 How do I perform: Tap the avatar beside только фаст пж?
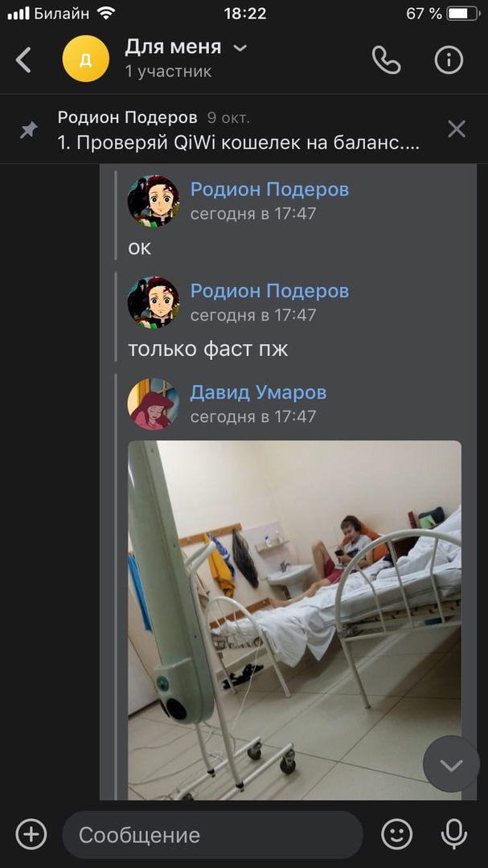point(154,302)
